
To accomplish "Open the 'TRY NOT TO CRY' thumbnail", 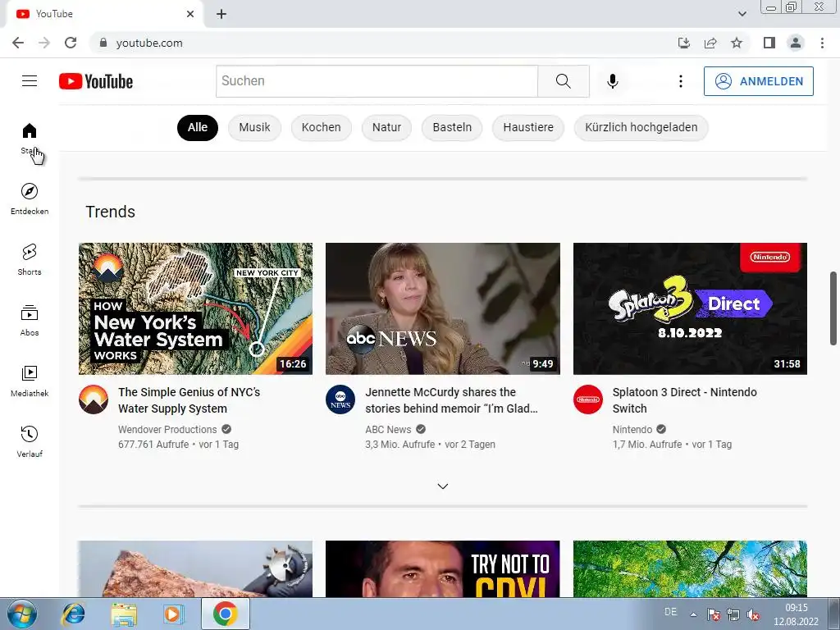I will [x=442, y=569].
